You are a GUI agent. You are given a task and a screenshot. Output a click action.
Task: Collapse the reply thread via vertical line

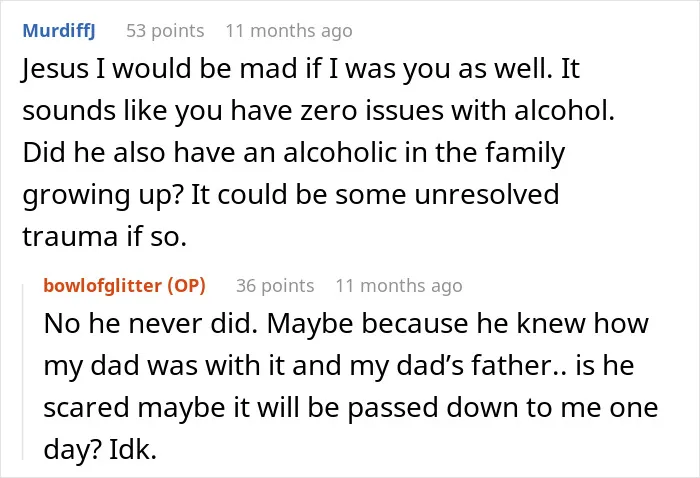tap(23, 372)
